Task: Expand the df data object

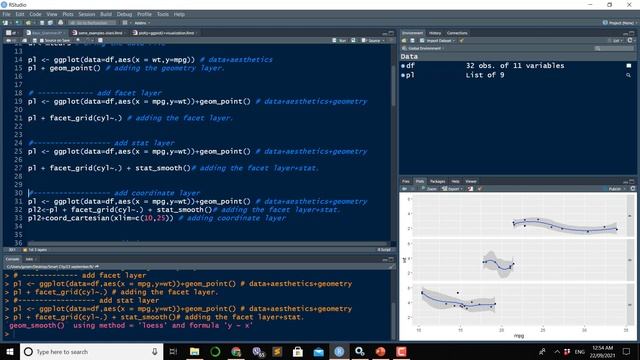Action: tap(403, 66)
